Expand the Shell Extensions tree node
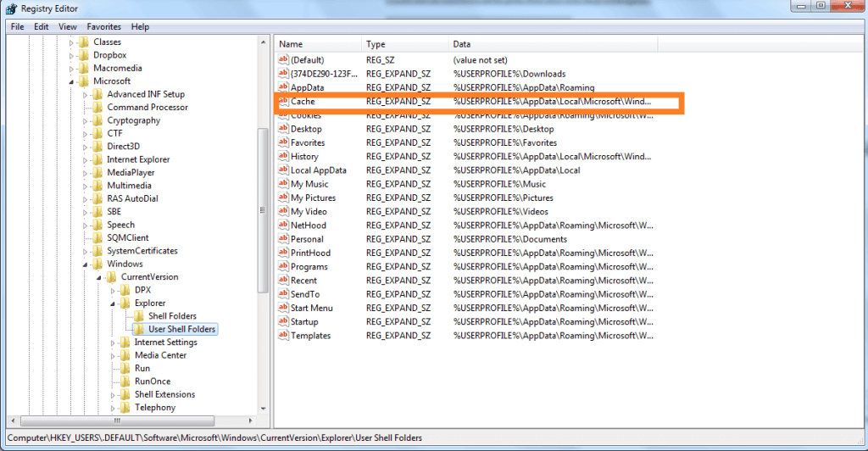The image size is (868, 451). pyautogui.click(x=113, y=395)
